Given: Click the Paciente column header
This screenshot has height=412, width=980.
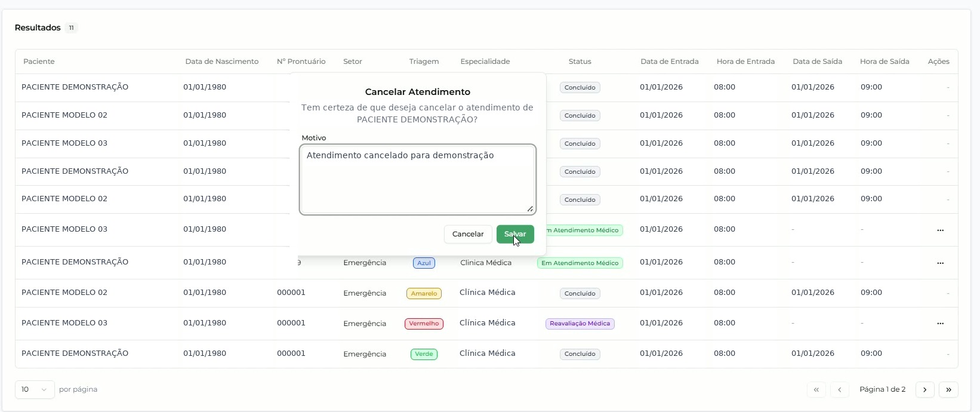Looking at the screenshot, I should click(x=39, y=62).
